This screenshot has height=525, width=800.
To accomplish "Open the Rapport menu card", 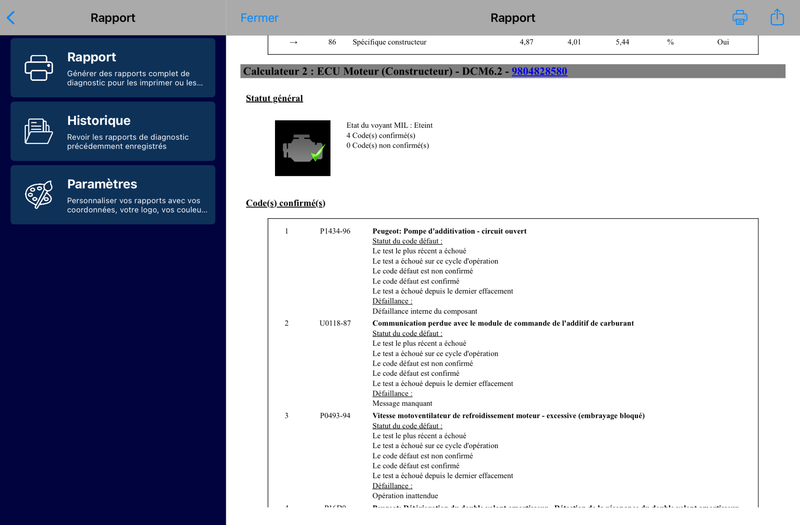I will [113, 67].
